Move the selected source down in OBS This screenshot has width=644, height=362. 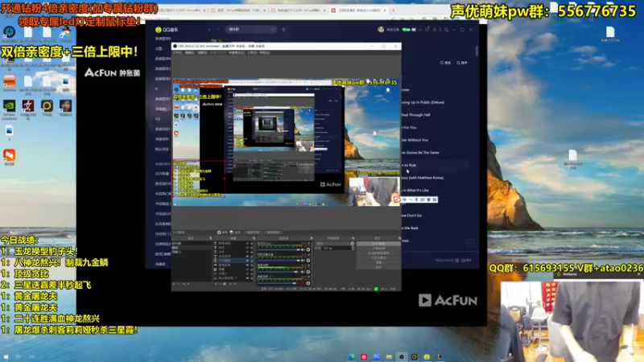(235, 284)
